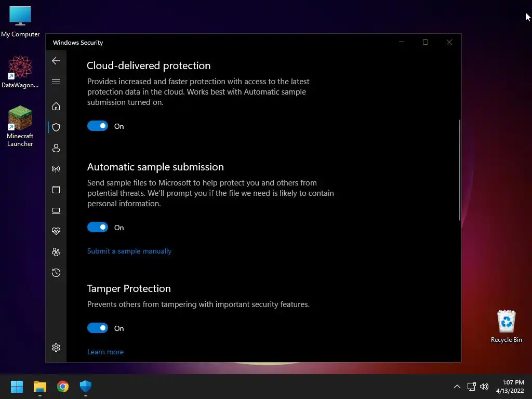Disable the Tamper Protection toggle
Image resolution: width=532 pixels, height=399 pixels.
(97, 328)
